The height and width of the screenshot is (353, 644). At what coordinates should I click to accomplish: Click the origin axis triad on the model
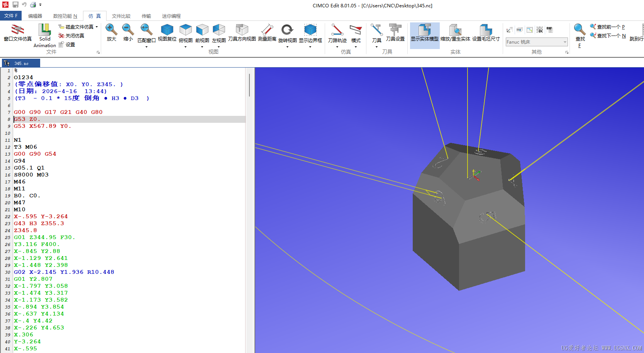point(475,175)
